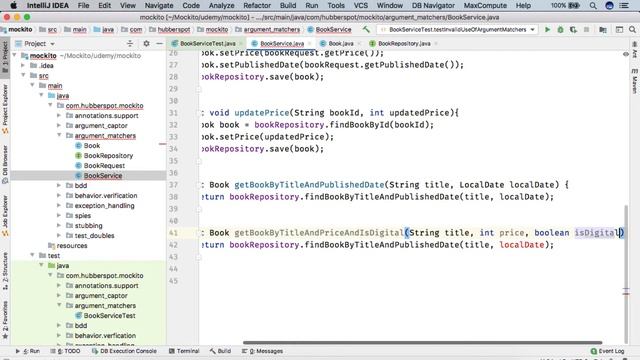640x360 pixels.
Task: Open the Apple menu
Action: (13, 5)
